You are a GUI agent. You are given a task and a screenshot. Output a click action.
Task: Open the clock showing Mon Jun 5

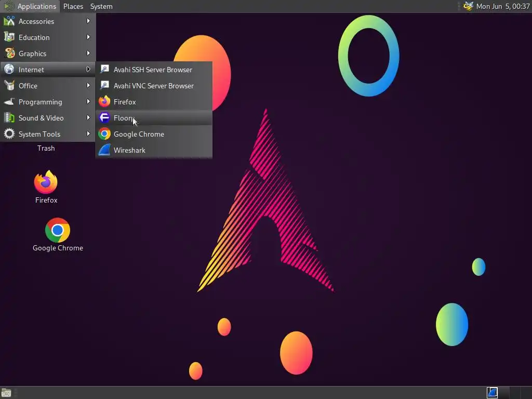pos(503,6)
